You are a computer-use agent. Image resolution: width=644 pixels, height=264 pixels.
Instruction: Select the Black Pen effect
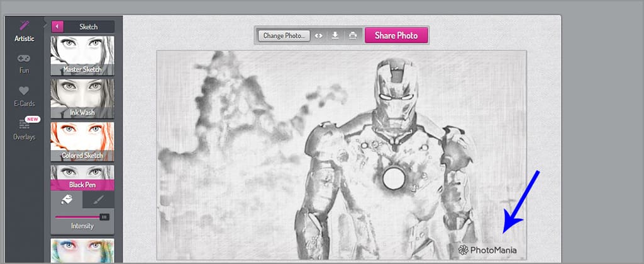click(x=82, y=178)
